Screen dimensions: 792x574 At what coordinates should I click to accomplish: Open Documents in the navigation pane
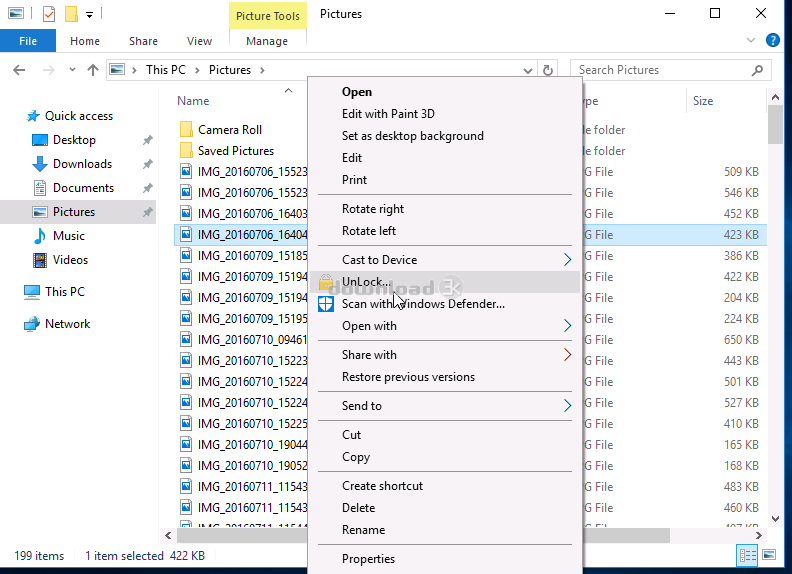click(x=83, y=187)
